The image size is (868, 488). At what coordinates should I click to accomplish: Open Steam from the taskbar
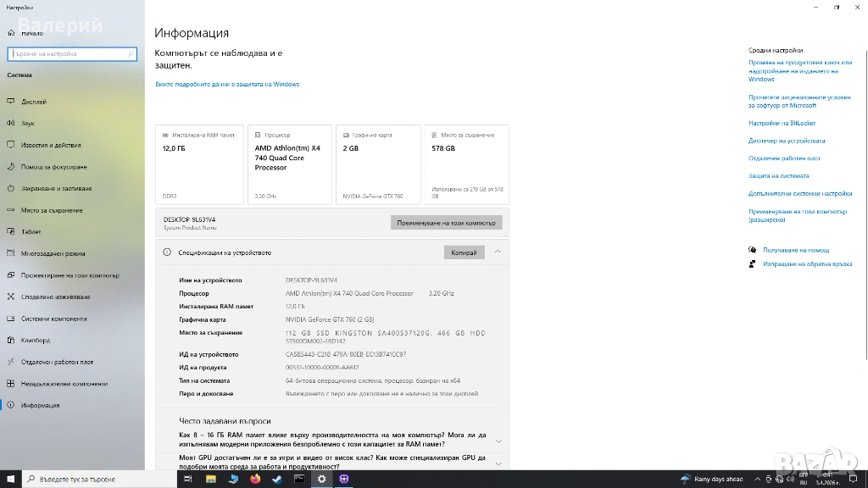[277, 479]
